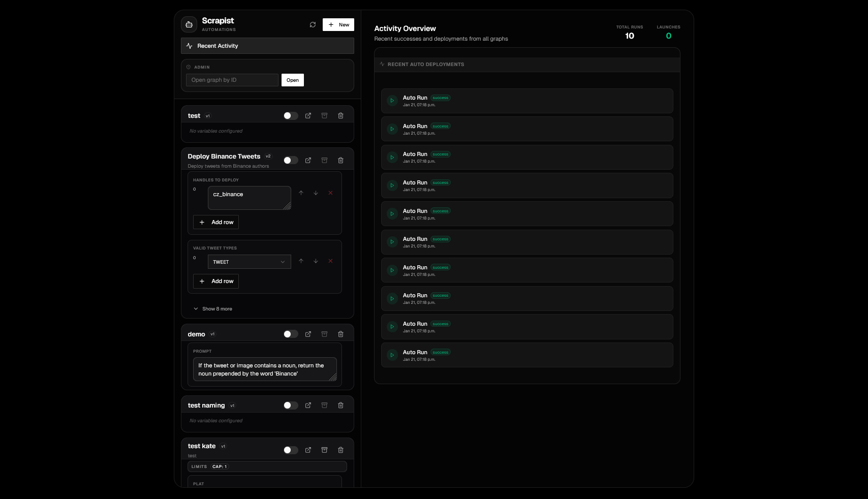Expand 'Show 8 more' in Binance Tweets
This screenshot has width=868, height=499.
(212, 308)
